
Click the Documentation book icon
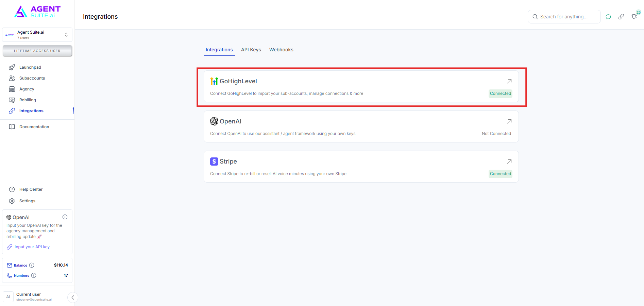[x=12, y=127]
